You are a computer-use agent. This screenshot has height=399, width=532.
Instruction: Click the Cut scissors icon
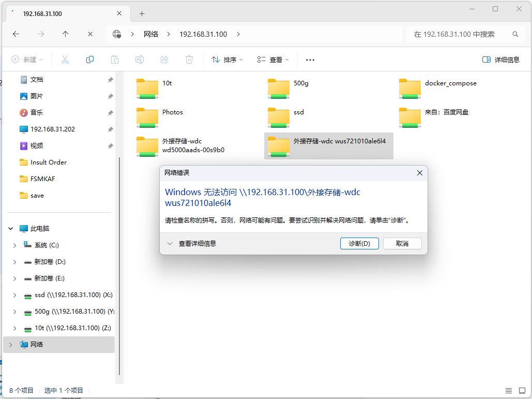pyautogui.click(x=65, y=60)
